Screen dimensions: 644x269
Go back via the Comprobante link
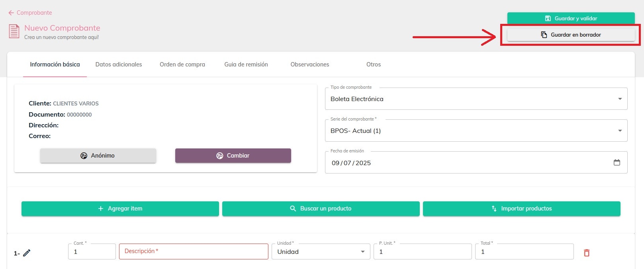tap(34, 13)
